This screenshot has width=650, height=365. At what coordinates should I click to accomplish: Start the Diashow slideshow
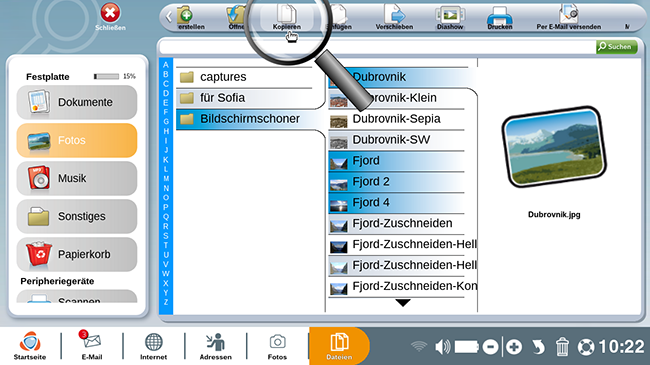[x=450, y=17]
